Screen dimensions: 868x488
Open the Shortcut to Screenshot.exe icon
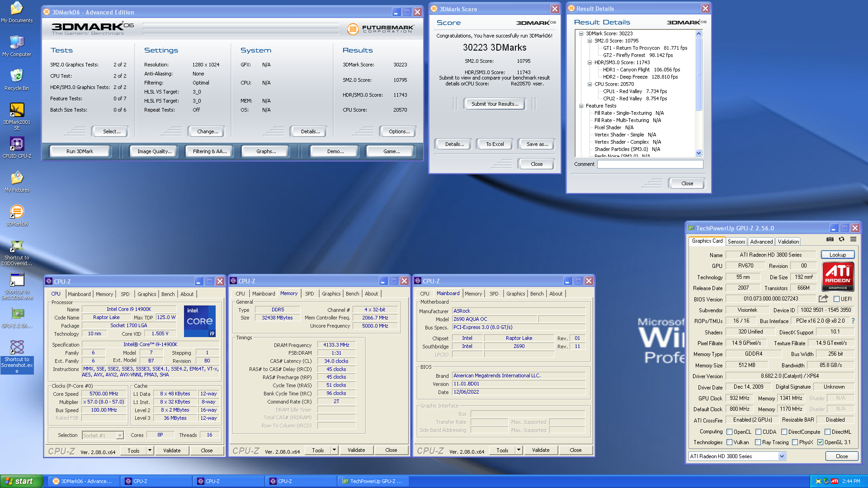coord(17,357)
